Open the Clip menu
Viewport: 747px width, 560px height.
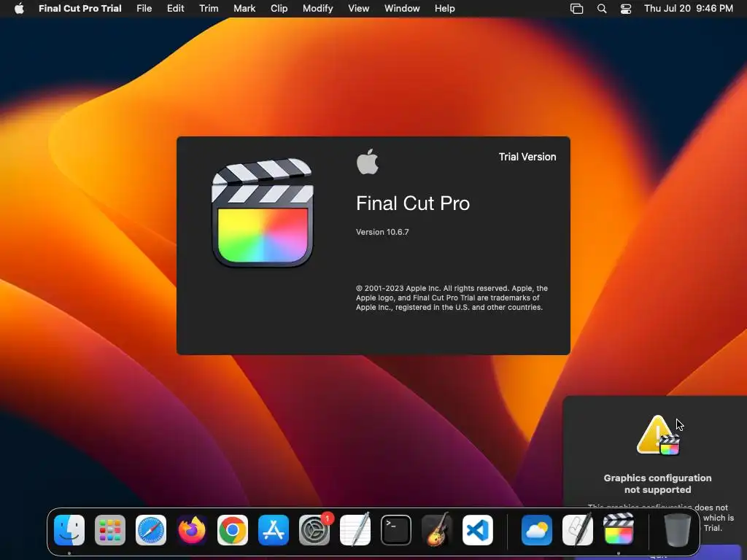[279, 8]
